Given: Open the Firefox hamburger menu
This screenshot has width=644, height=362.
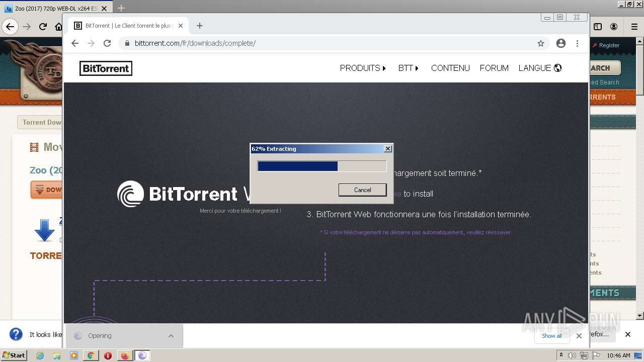Looking at the screenshot, I should [x=634, y=27].
